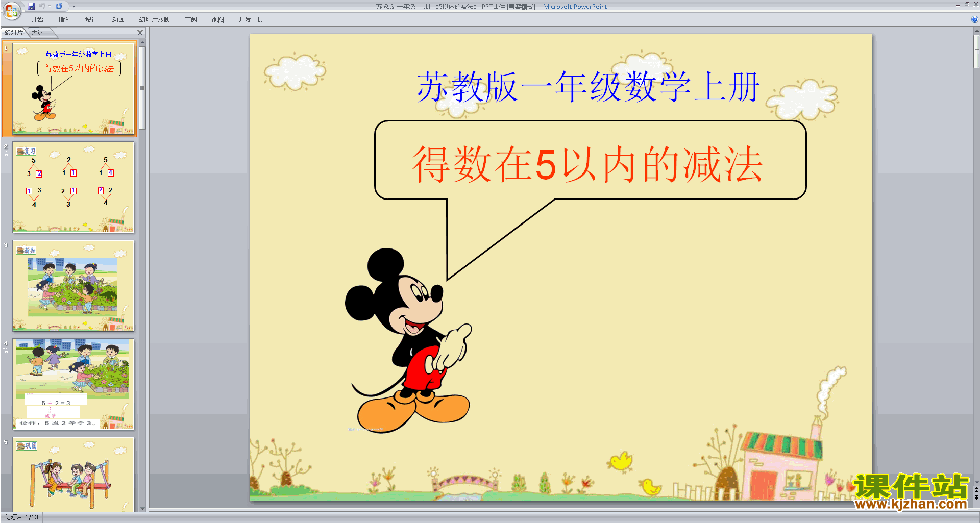Click animation star icon beside slide 4
The width and height of the screenshot is (980, 523).
coord(6,351)
